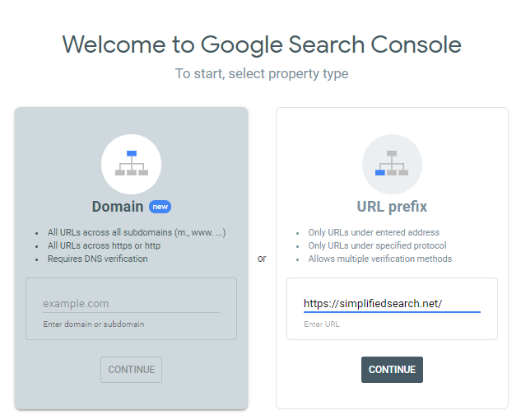Click 'Requires DNS verification' bullet text

coord(98,259)
